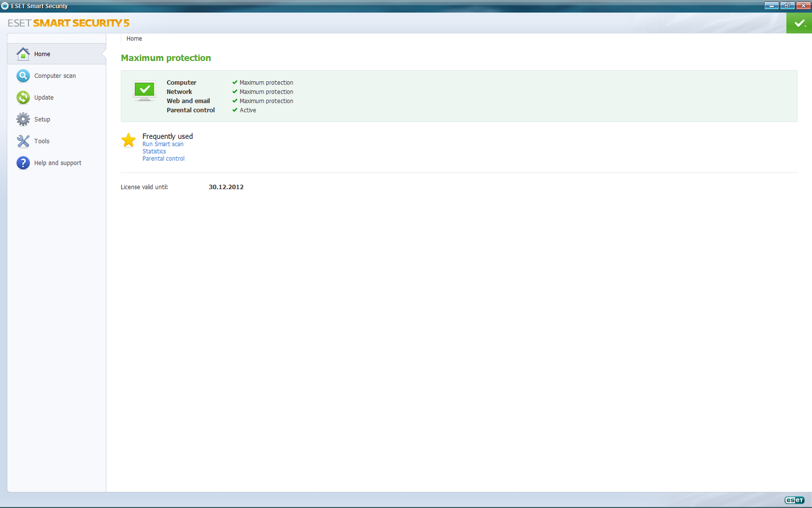
Task: Click the ESET eye icon in title bar
Action: 5,6
